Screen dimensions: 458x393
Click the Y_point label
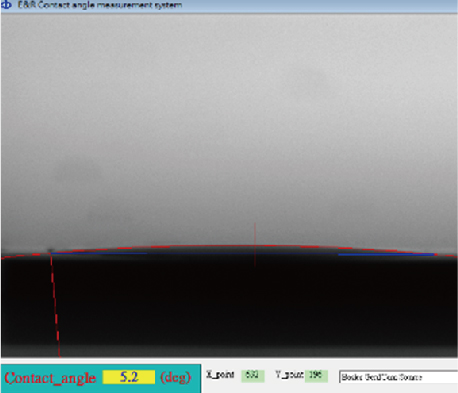tap(289, 374)
